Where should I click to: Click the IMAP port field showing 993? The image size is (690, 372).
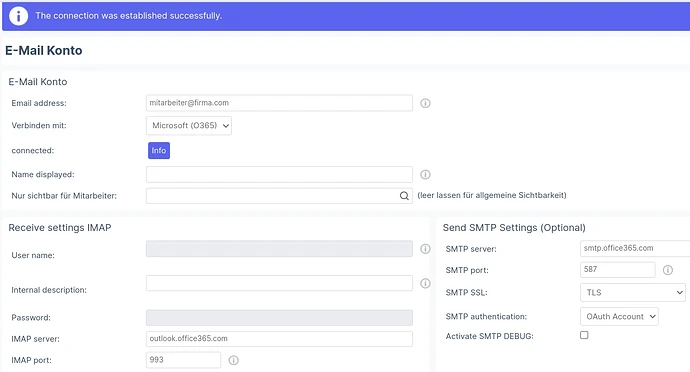click(183, 360)
